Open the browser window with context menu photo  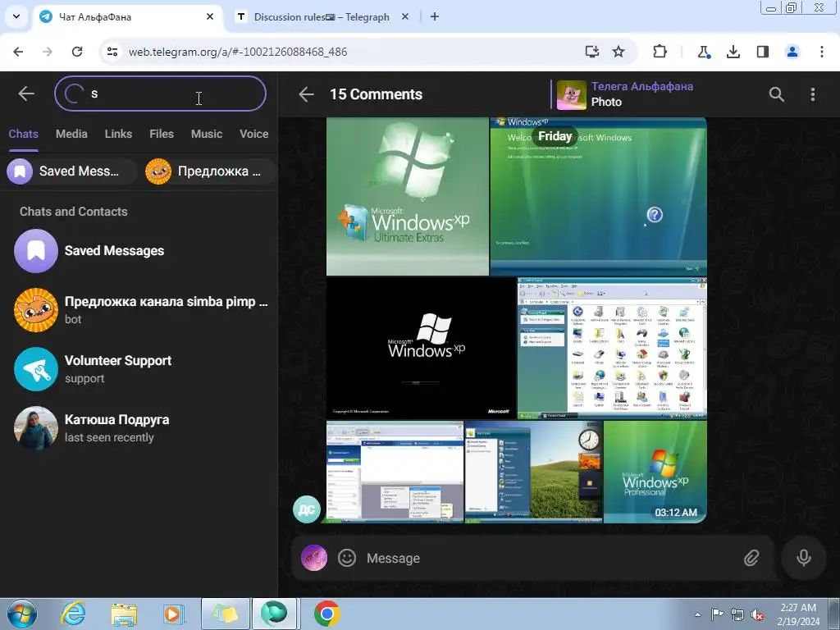395,472
